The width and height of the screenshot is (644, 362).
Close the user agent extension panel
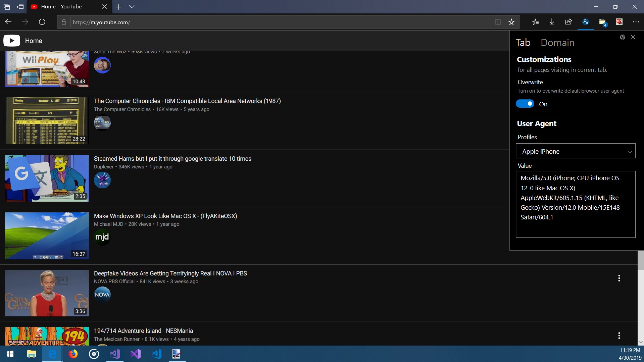click(x=633, y=37)
